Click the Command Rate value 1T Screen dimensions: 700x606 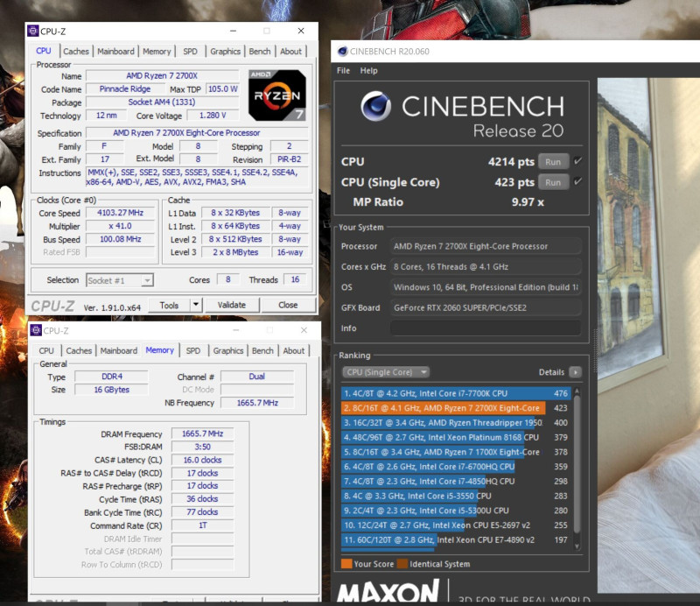203,525
